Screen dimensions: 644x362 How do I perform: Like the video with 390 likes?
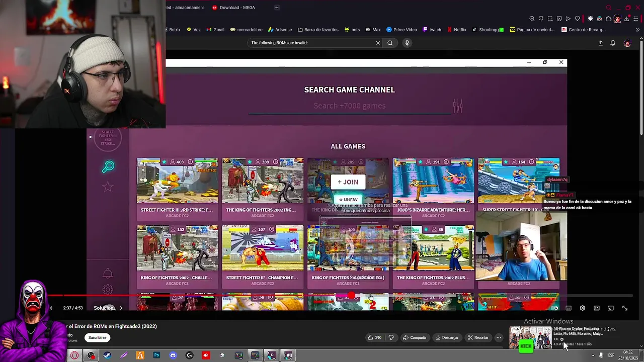click(x=375, y=337)
